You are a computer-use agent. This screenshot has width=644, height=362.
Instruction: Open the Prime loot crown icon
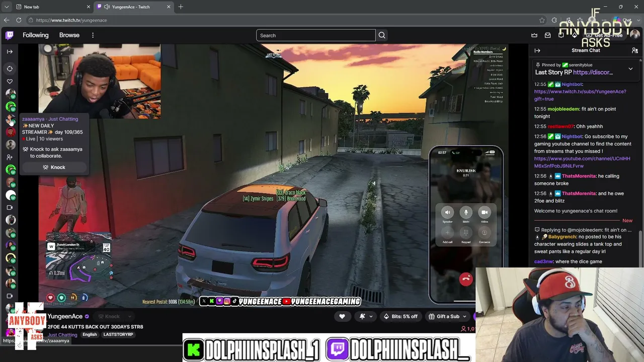click(534, 35)
